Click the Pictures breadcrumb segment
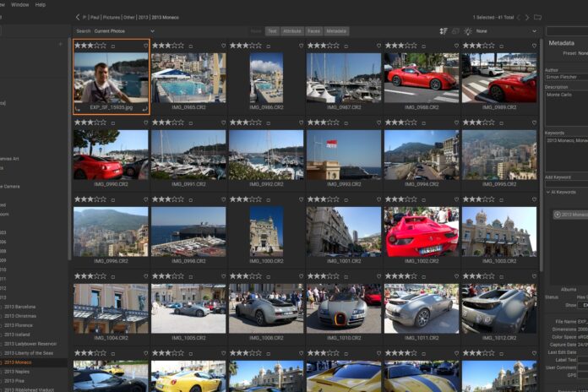Screen dimensions: 588x392 click(x=112, y=17)
